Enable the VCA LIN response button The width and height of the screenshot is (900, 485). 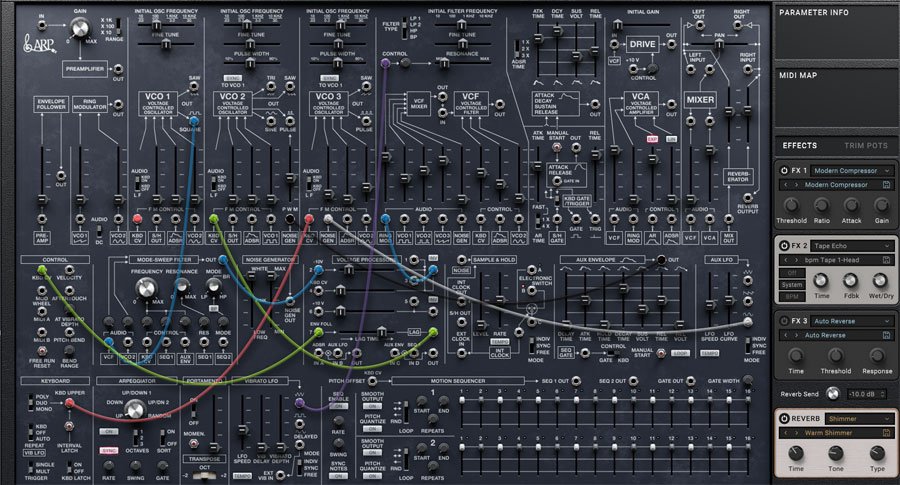[671, 139]
